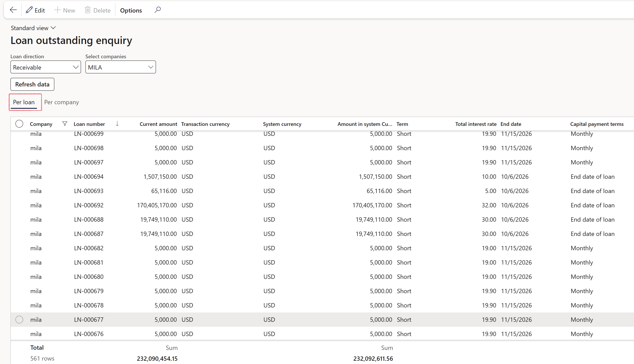Click the 10/6/2026 date for LN-000693
This screenshot has height=364, width=634.
coord(515,191)
